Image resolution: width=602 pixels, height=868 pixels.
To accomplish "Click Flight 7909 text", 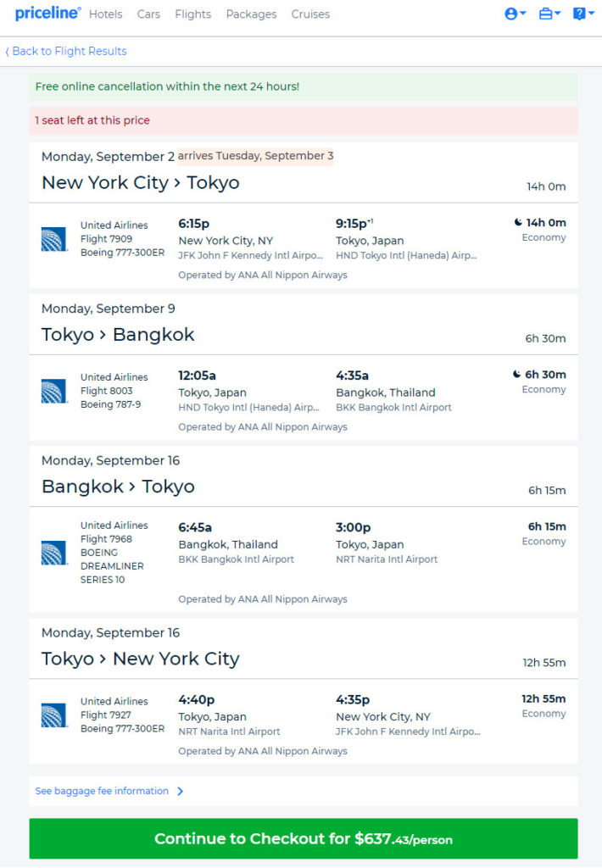I will pos(106,238).
